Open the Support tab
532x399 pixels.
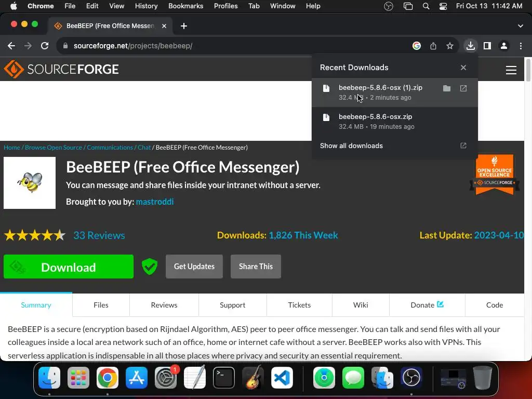coord(232,305)
